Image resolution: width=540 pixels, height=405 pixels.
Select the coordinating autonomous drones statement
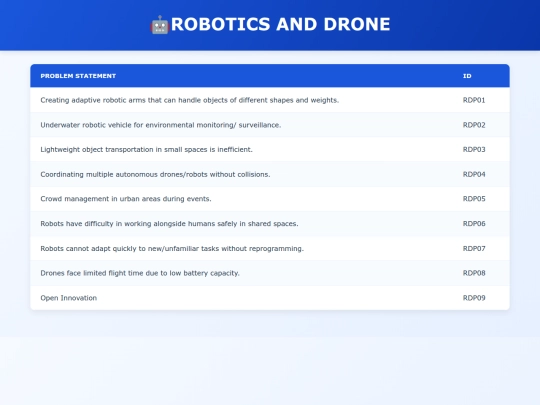tap(155, 174)
